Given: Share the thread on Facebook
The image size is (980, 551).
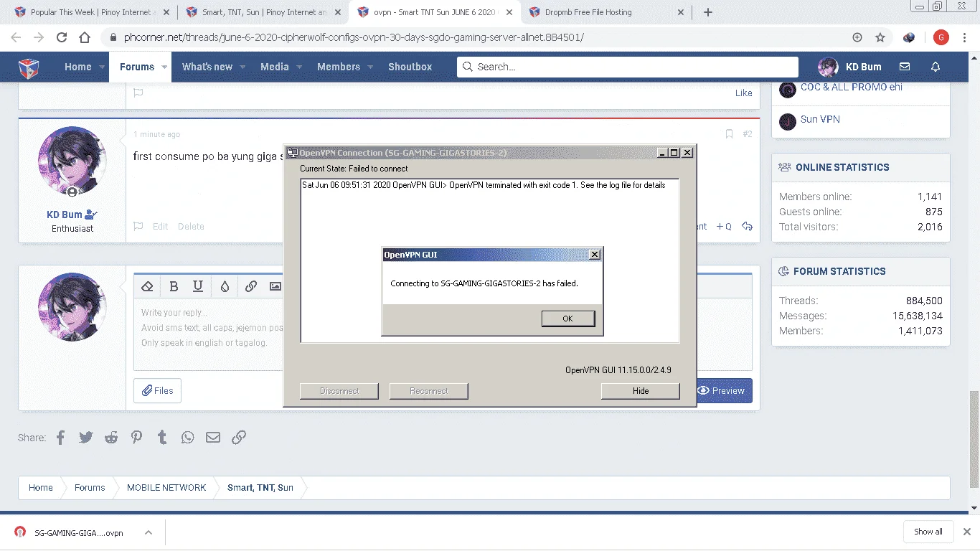Looking at the screenshot, I should [60, 438].
